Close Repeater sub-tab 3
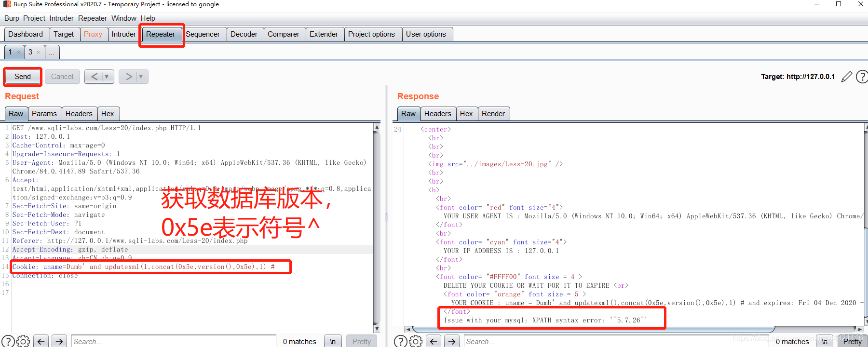Image resolution: width=868 pixels, height=347 pixels. (x=39, y=53)
